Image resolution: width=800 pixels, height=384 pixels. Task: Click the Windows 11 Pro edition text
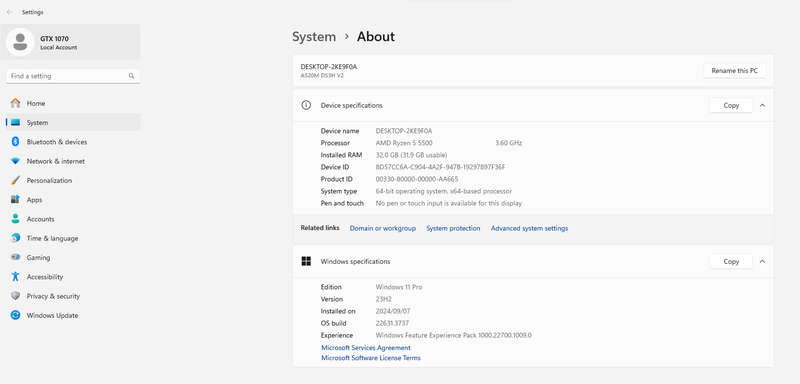(x=399, y=287)
